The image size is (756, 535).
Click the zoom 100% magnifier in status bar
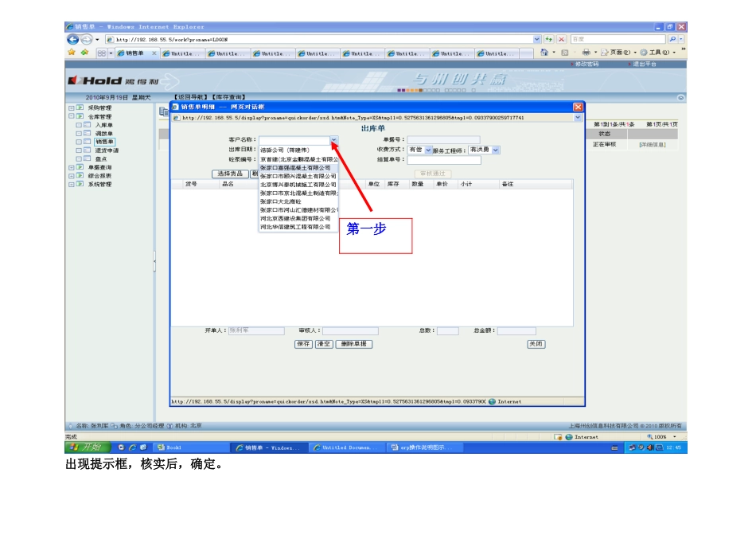coord(649,436)
